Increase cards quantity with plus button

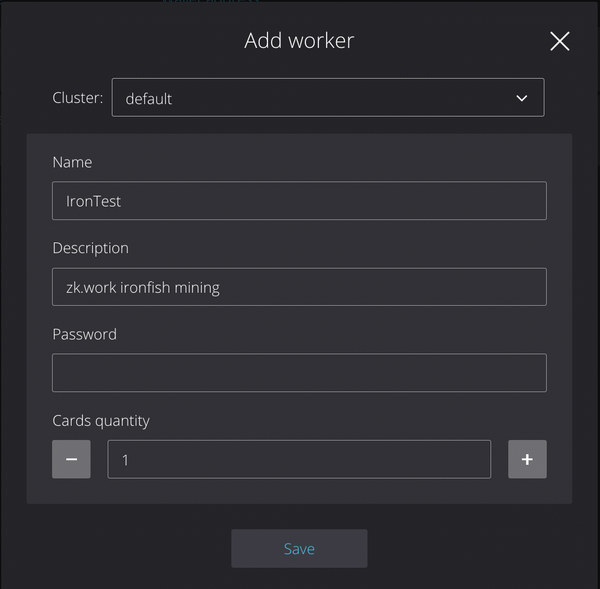[x=527, y=459]
